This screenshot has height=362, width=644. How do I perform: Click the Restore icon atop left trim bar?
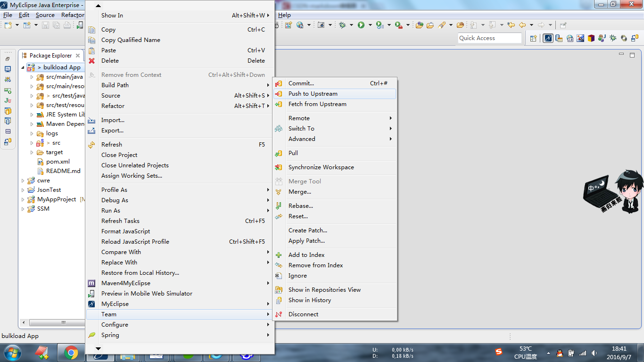click(x=8, y=59)
